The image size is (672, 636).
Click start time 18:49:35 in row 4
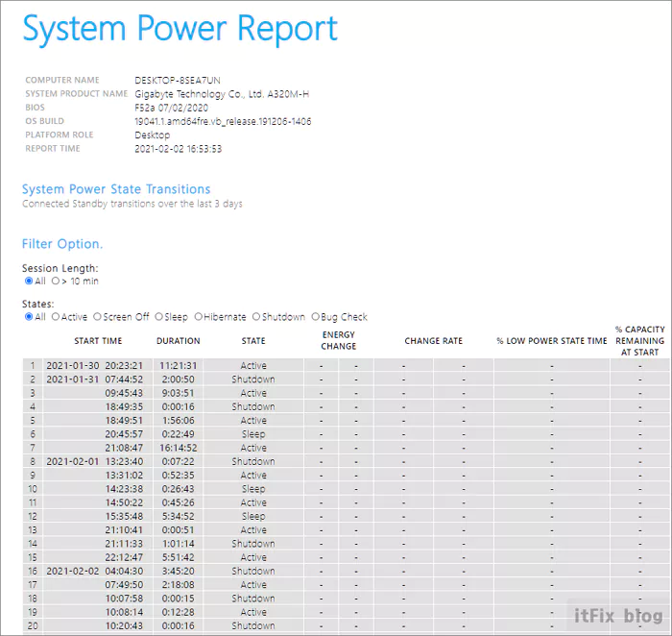click(124, 407)
